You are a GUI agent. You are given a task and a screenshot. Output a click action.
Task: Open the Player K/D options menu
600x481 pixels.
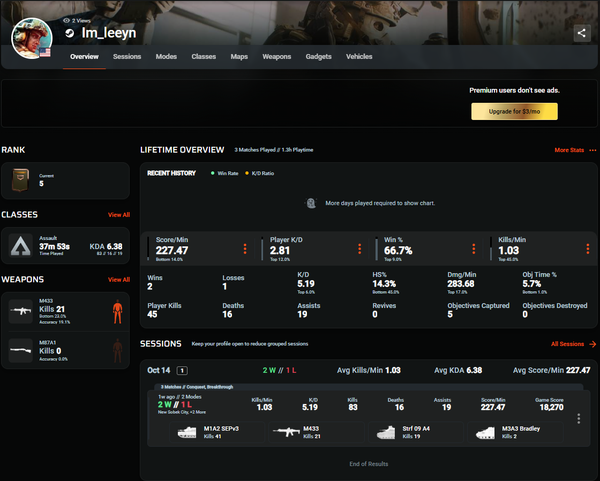361,249
